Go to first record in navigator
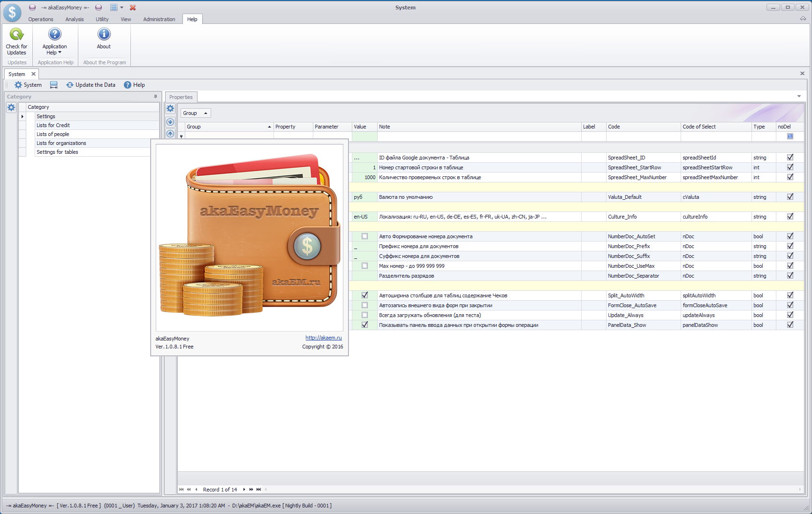Screen dimensions: 812x514 [182, 490]
